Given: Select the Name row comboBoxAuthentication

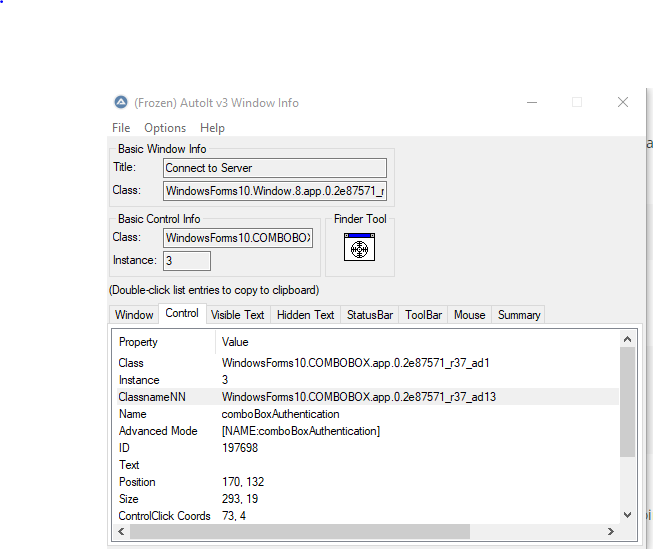Looking at the screenshot, I should 366,414.
